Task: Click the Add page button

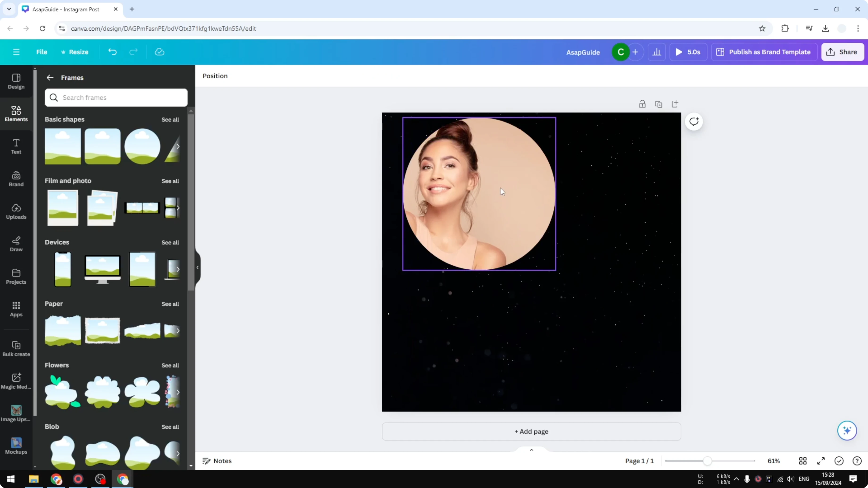Action: 531,431
